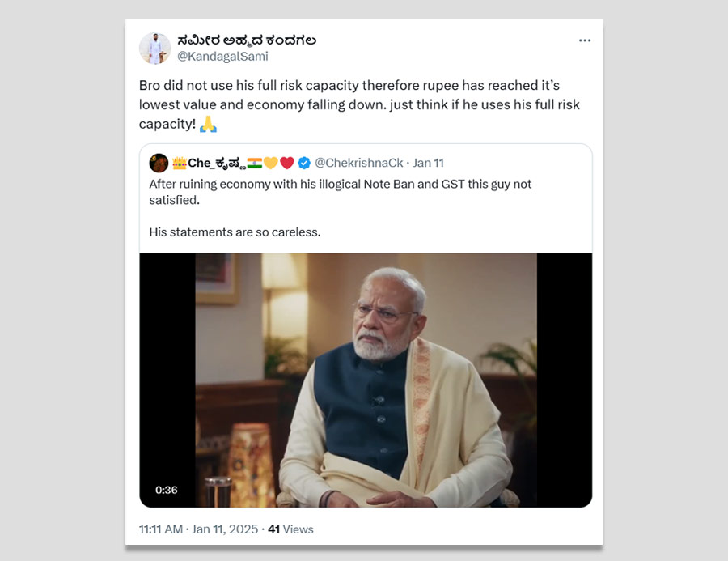Click the quoted tweet author's small avatar
The height and width of the screenshot is (561, 728).
[159, 163]
